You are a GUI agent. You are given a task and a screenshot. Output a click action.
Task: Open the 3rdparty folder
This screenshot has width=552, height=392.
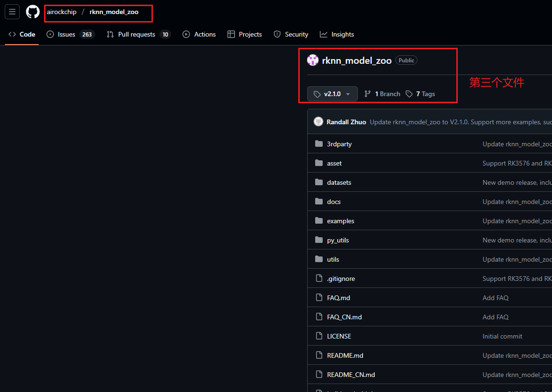[x=340, y=144]
